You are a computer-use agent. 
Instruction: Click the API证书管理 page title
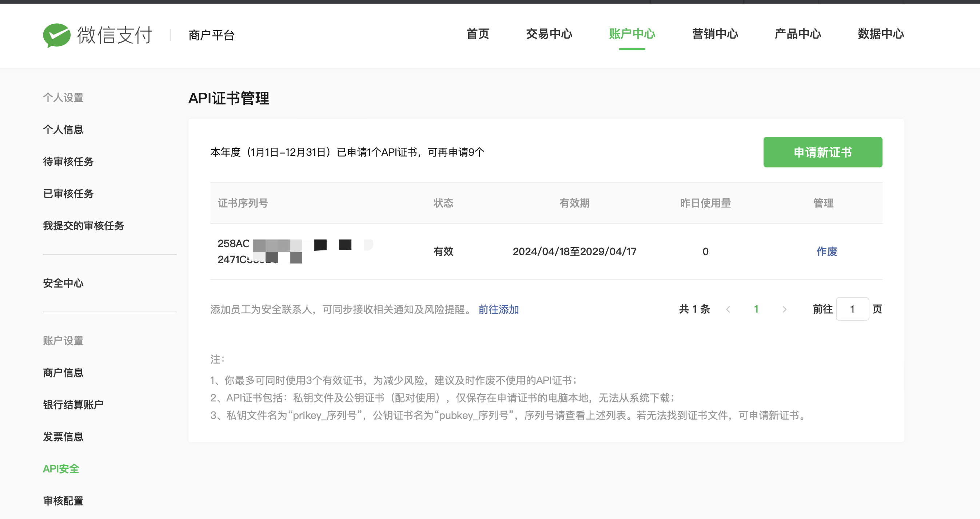229,98
